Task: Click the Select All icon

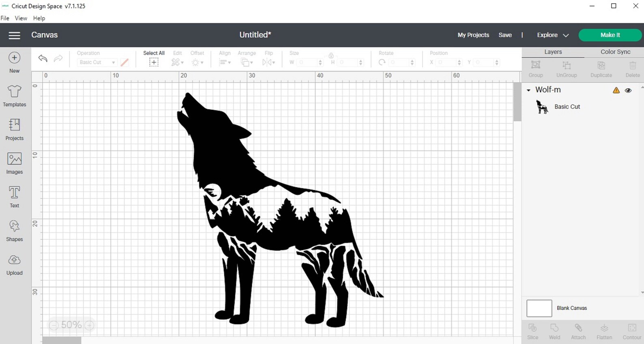Action: tap(154, 62)
